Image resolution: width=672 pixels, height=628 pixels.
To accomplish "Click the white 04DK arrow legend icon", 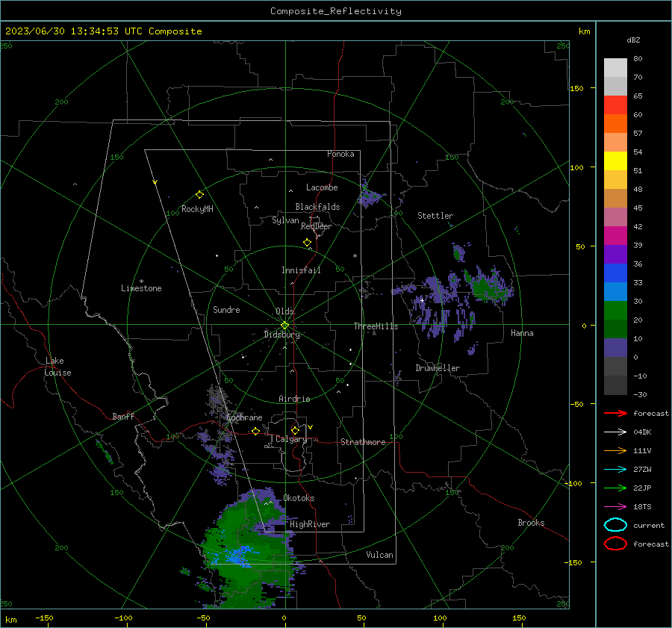I will pyautogui.click(x=615, y=432).
